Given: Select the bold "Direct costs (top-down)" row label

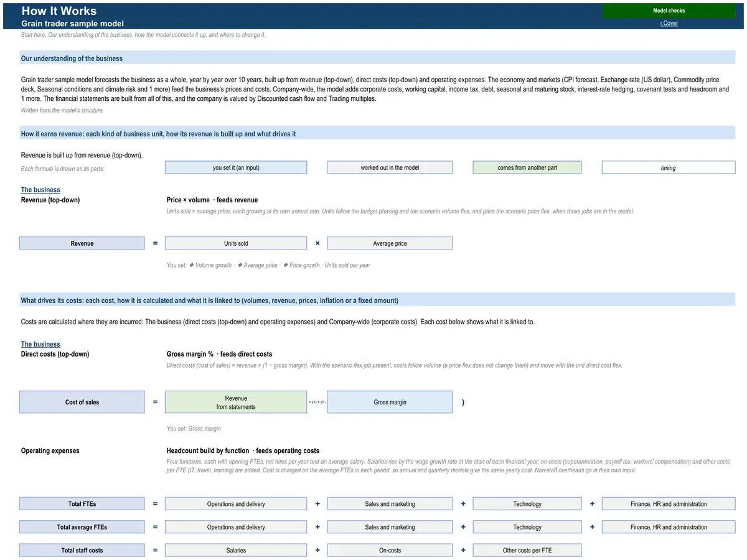Looking at the screenshot, I should [x=55, y=354].
